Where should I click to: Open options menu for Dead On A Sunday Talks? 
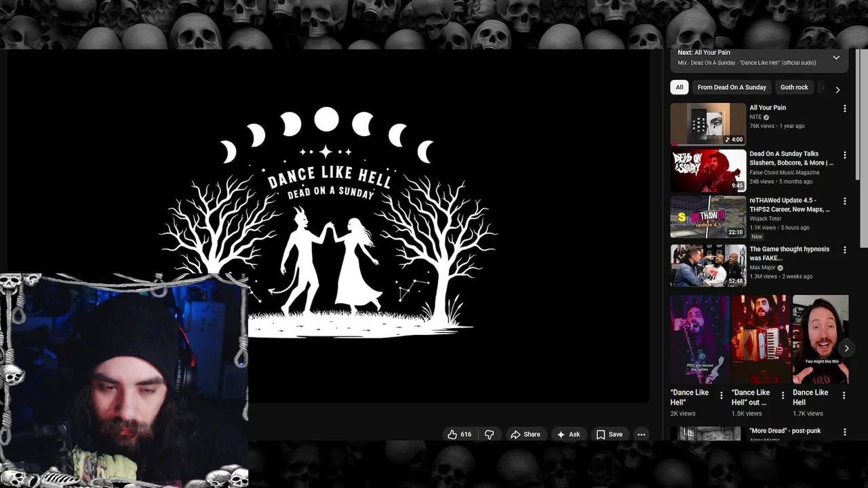coord(844,155)
